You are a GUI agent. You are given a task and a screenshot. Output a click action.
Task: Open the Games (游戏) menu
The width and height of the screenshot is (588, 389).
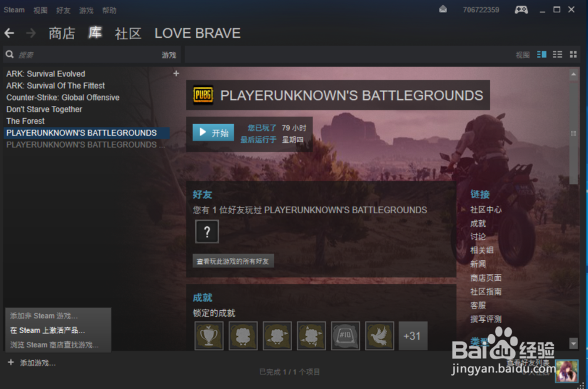pos(86,10)
